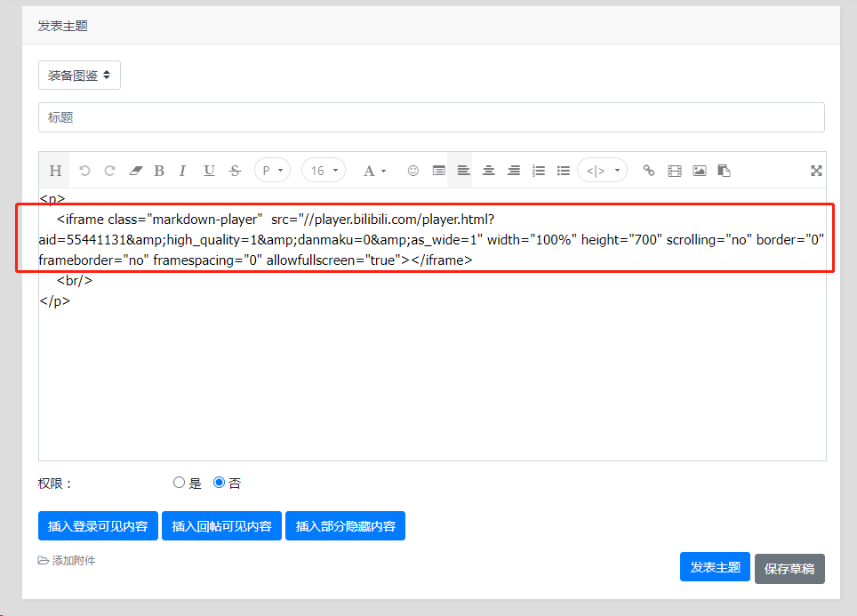The height and width of the screenshot is (616, 857).
Task: Redo the last edit in toolbar
Action: [109, 171]
